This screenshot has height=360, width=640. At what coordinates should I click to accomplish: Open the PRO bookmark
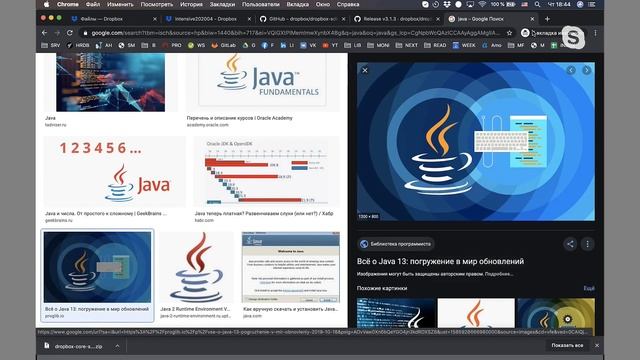tap(172, 45)
